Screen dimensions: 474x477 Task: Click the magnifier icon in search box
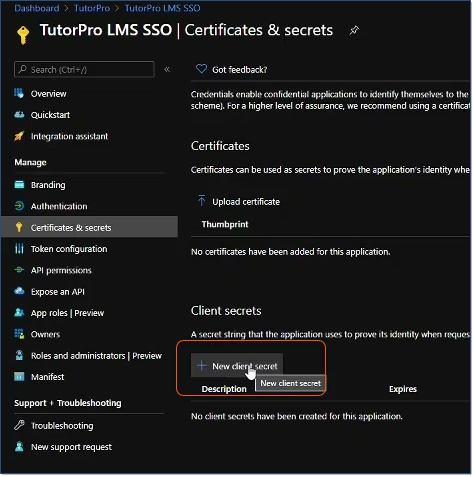click(22, 69)
